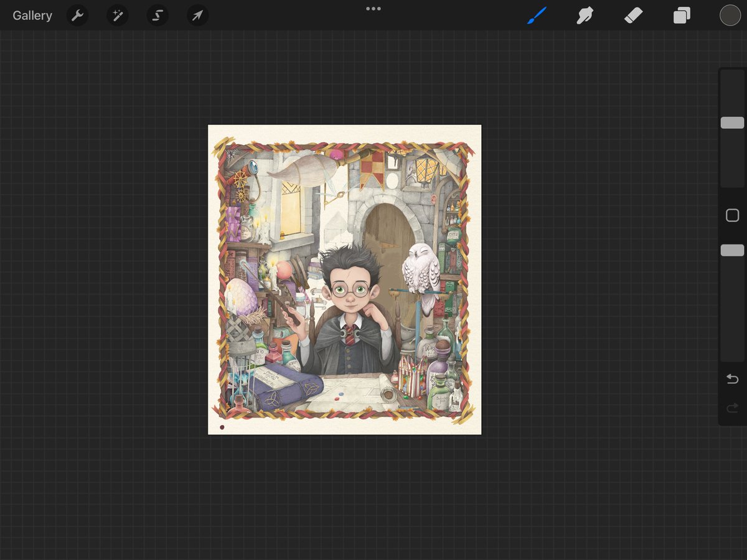Select the Smudge tool
The height and width of the screenshot is (560, 747).
click(585, 16)
